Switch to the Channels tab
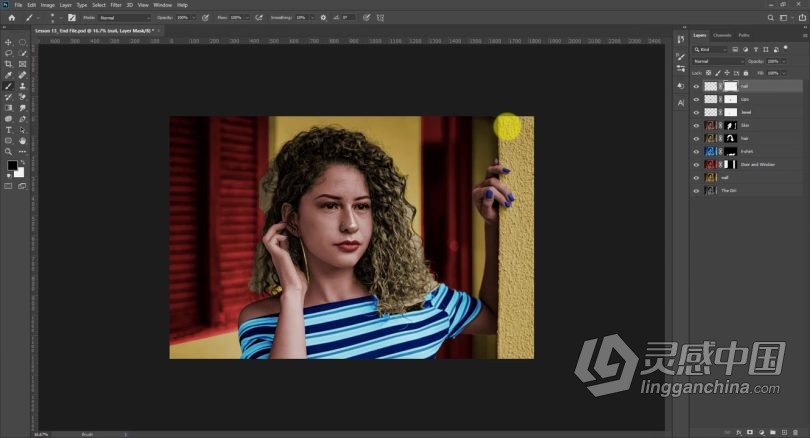Image resolution: width=810 pixels, height=438 pixels. (722, 35)
